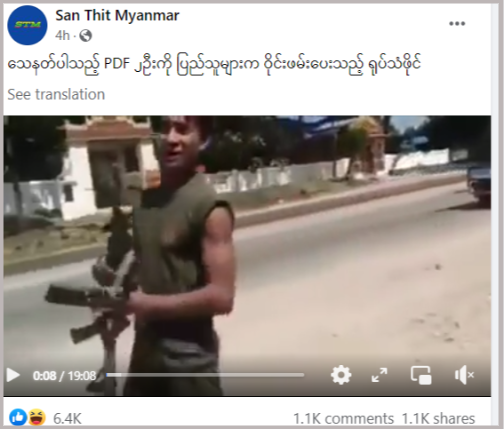Open the 1.1K comments
504x429 pixels.
click(343, 419)
